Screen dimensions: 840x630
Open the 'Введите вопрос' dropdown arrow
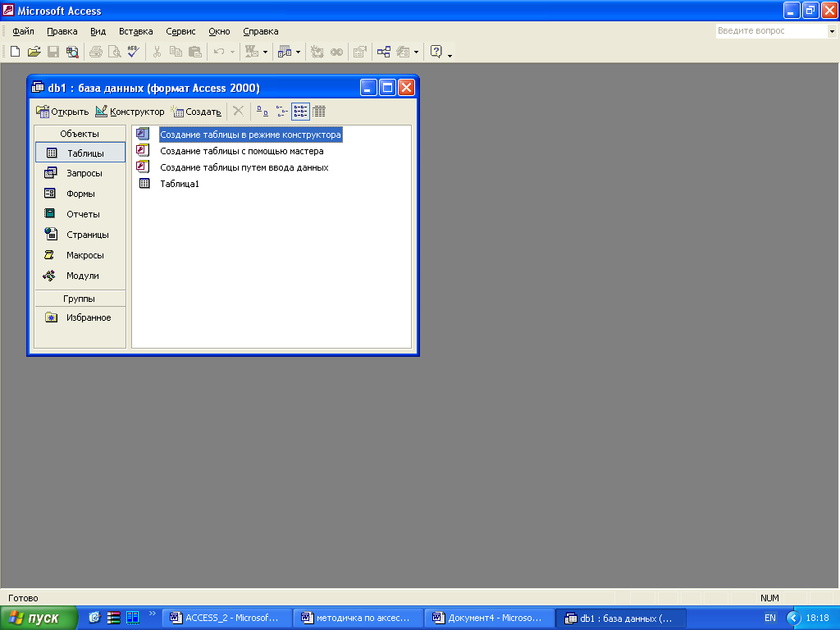coord(832,31)
